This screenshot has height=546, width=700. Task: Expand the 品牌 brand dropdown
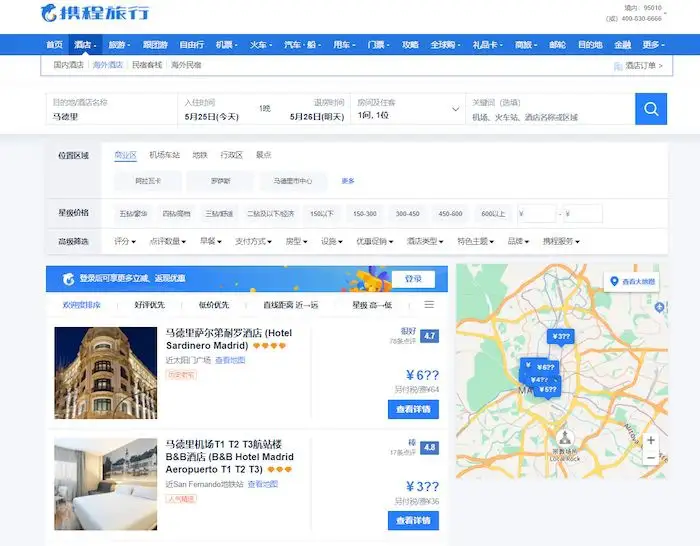pos(518,242)
